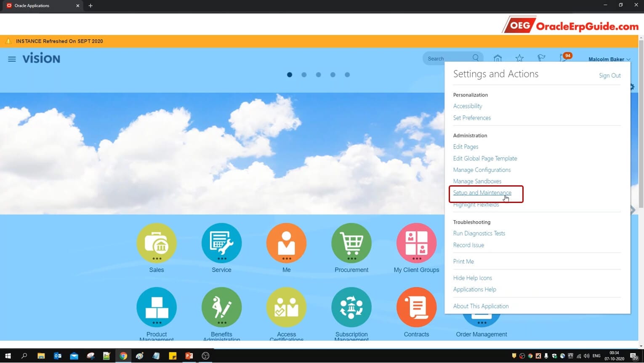Image resolution: width=644 pixels, height=363 pixels.
Task: Go to fourth carousel page dot
Action: [x=333, y=75]
